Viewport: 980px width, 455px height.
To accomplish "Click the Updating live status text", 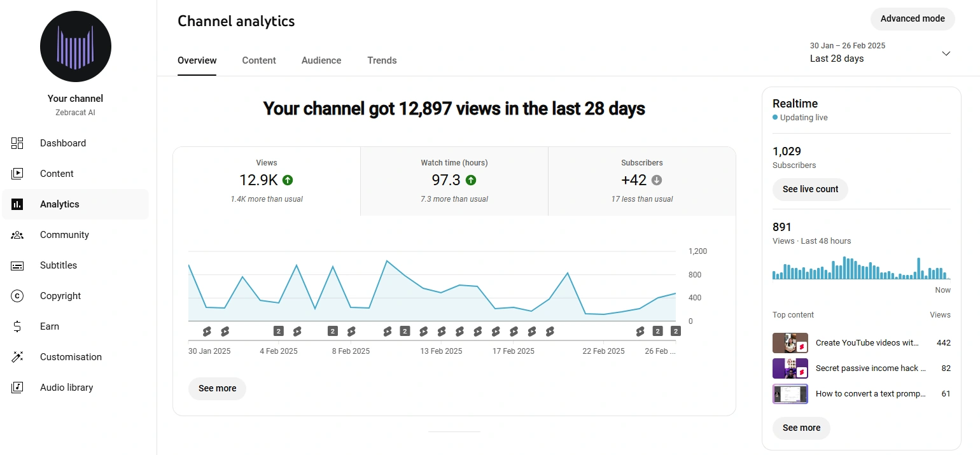I will point(804,118).
